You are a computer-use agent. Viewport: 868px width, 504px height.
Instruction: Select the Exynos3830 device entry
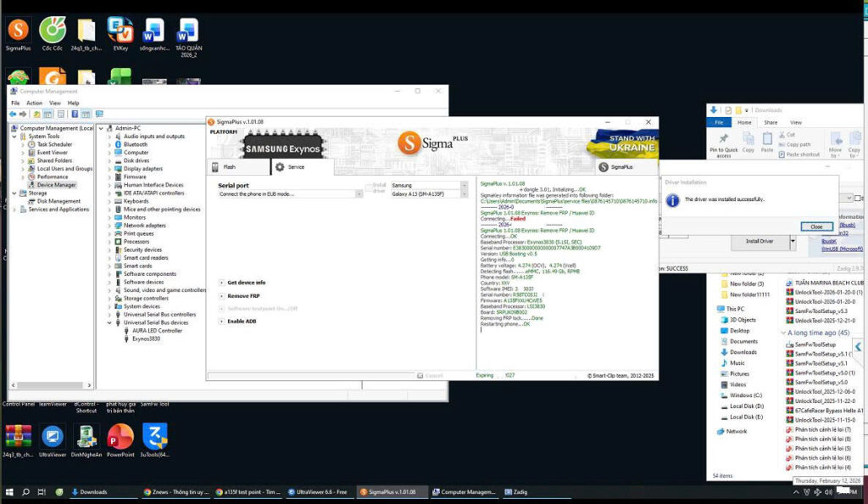coord(146,339)
